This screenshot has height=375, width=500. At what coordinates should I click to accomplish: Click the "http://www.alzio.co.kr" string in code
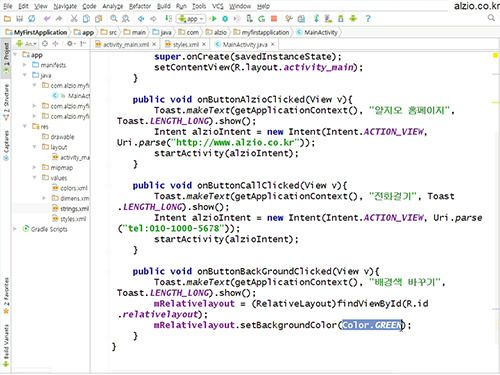coord(235,143)
